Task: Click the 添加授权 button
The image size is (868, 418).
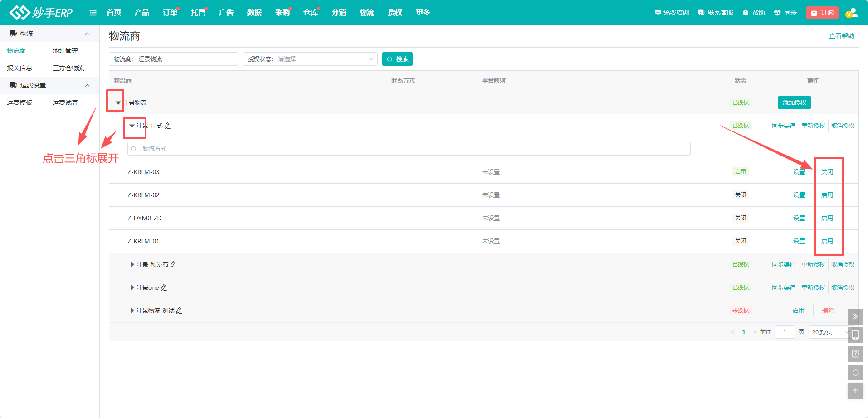Action: (x=794, y=102)
